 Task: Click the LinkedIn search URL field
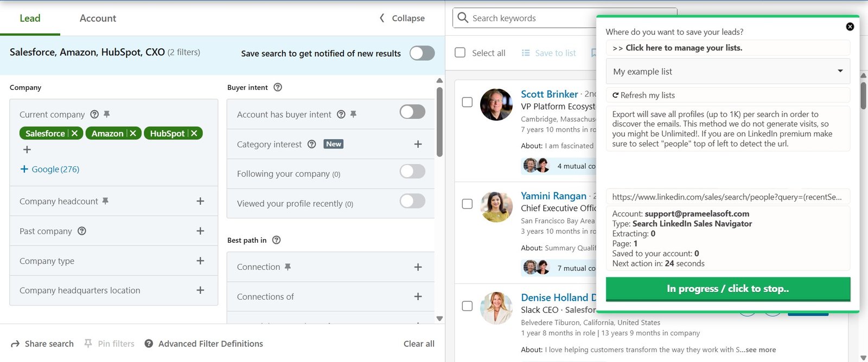727,197
